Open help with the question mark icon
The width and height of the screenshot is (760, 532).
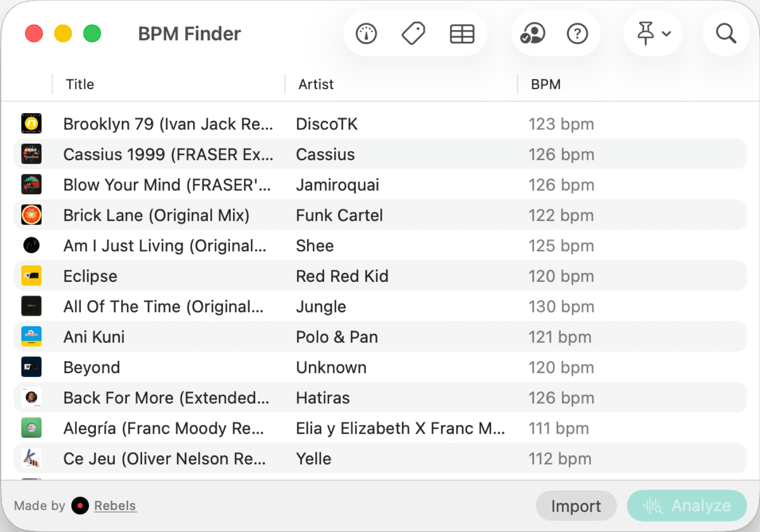[x=577, y=34]
